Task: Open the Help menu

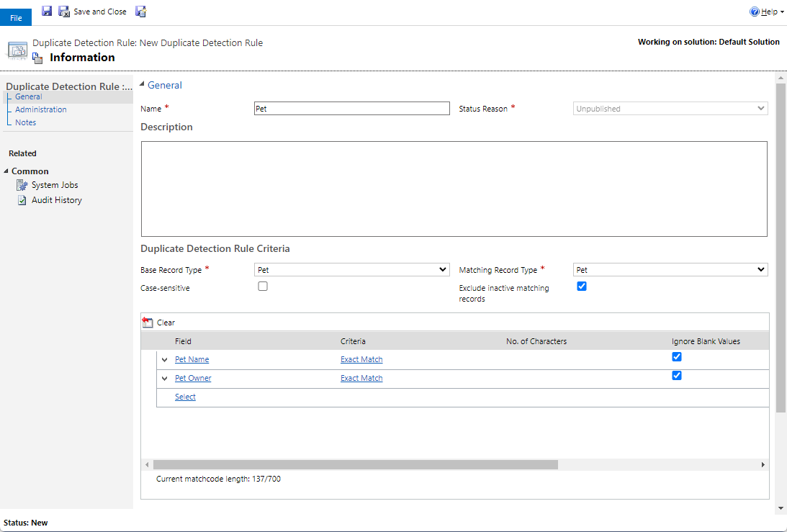Action: [766, 11]
